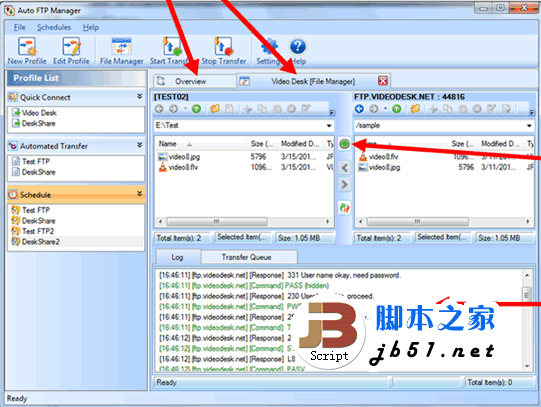Go up one folder in TEST02 pane
This screenshot has height=407, width=541.
pyautogui.click(x=196, y=109)
